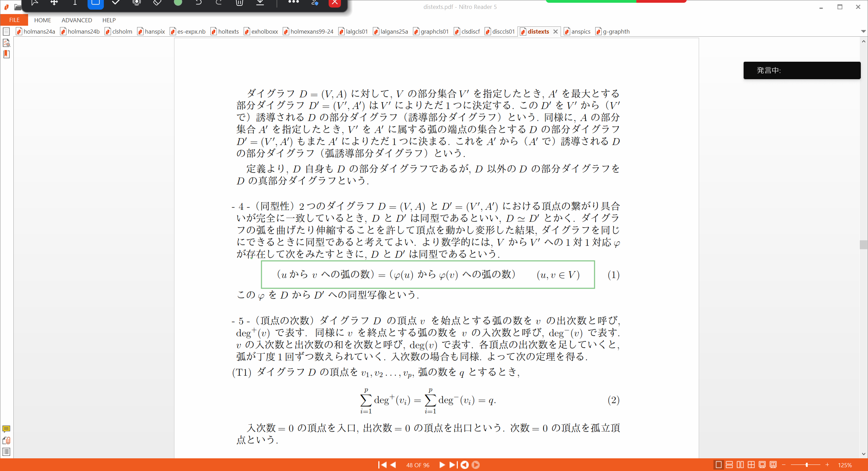This screenshot has height=471, width=868.
Task: Open the green annotation color picker
Action: [178, 3]
